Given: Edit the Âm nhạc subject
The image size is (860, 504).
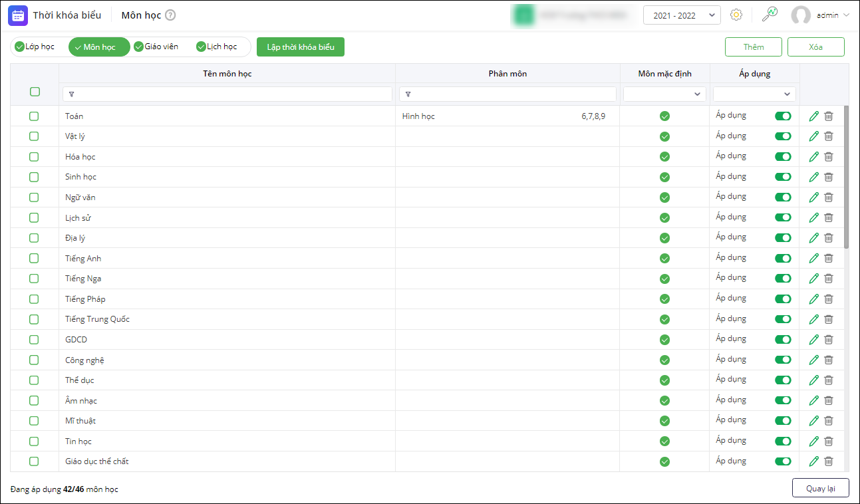Looking at the screenshot, I should click(x=813, y=400).
